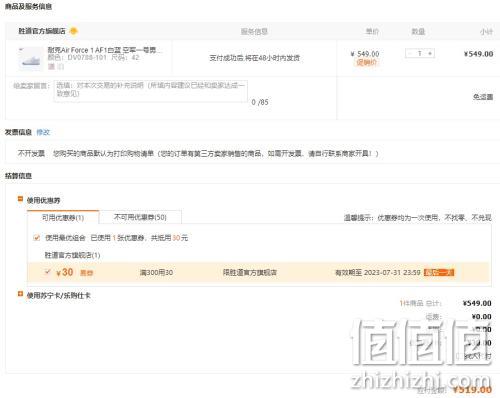The image size is (500, 398).
Task: Click the ¥0.00 shipping fee amount
Action: click(482, 317)
